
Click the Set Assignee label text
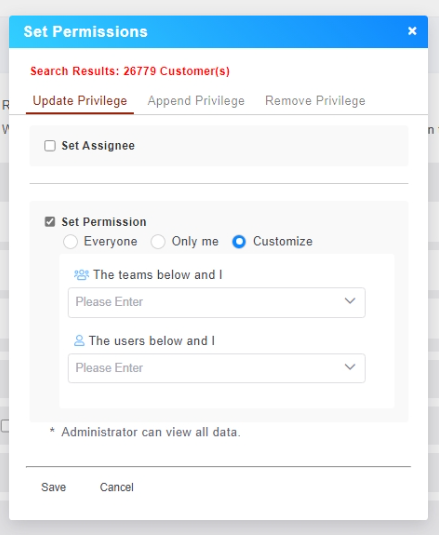pos(98,146)
